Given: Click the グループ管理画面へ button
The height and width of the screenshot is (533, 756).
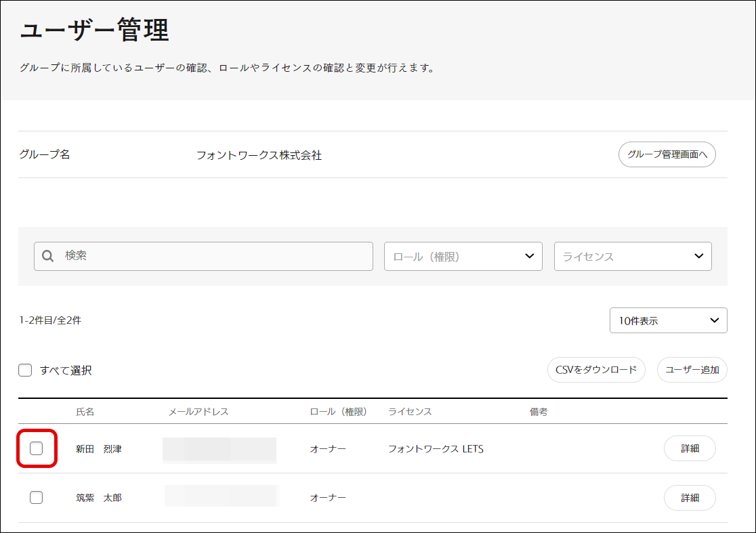Looking at the screenshot, I should (x=667, y=154).
